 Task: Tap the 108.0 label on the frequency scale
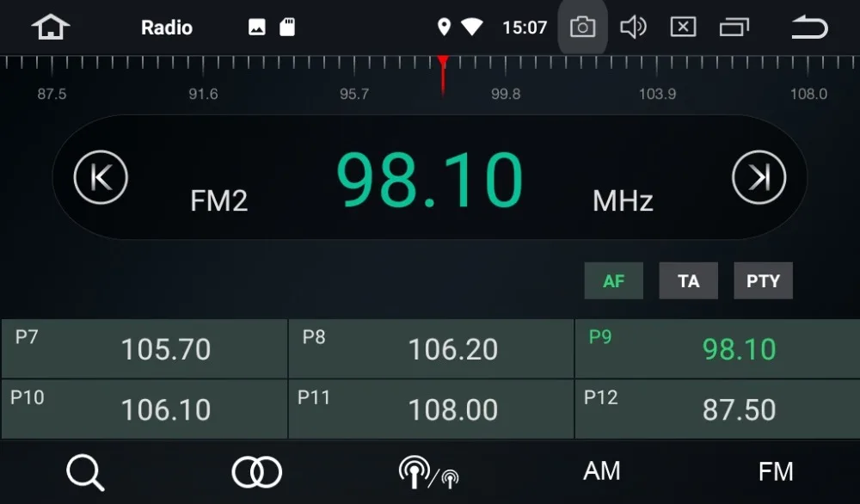pos(808,94)
